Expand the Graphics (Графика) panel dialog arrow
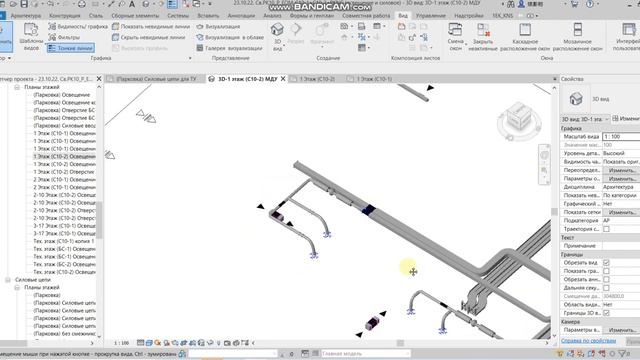Viewport: 640px width, 360px height. pos(190,58)
